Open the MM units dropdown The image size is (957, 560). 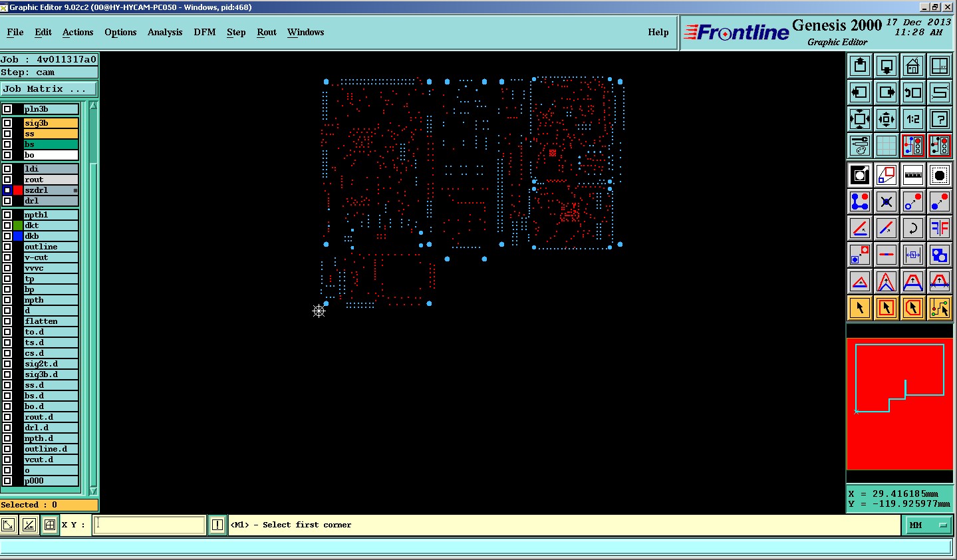[x=928, y=525]
